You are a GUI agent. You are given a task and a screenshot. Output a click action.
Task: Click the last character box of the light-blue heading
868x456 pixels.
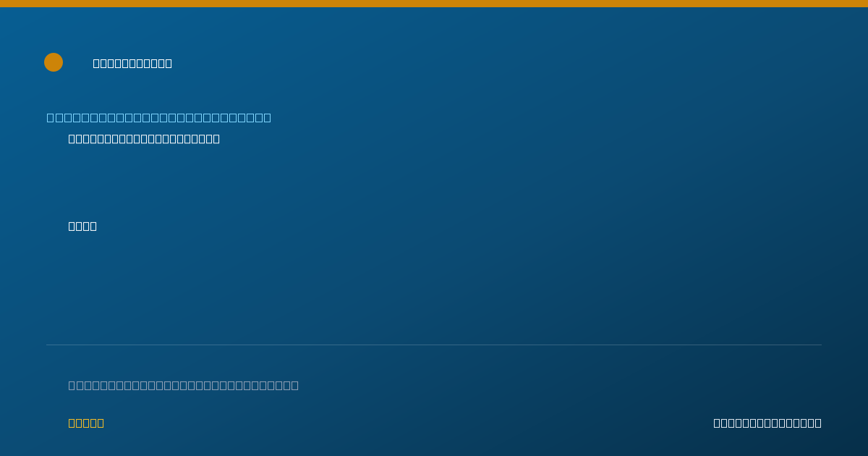267,117
